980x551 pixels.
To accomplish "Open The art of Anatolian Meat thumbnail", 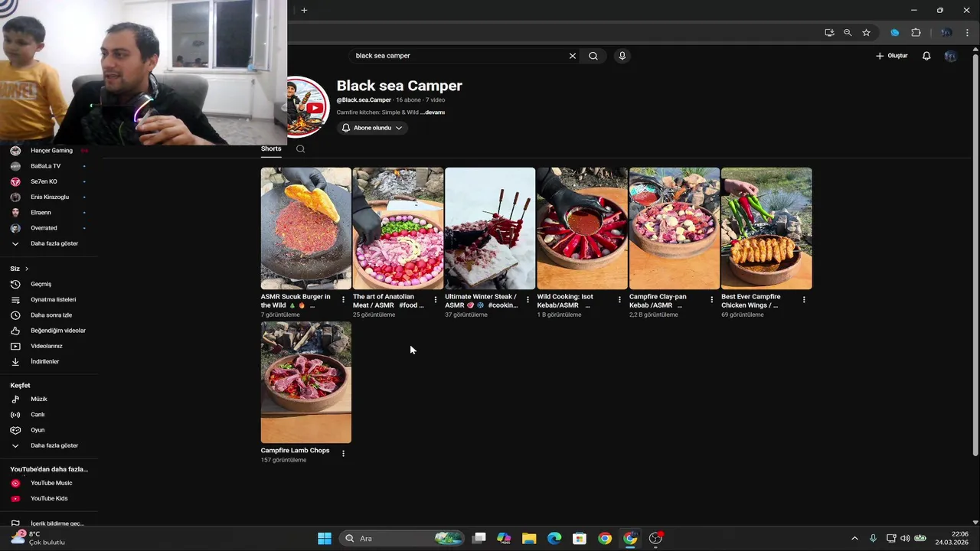I will [398, 228].
